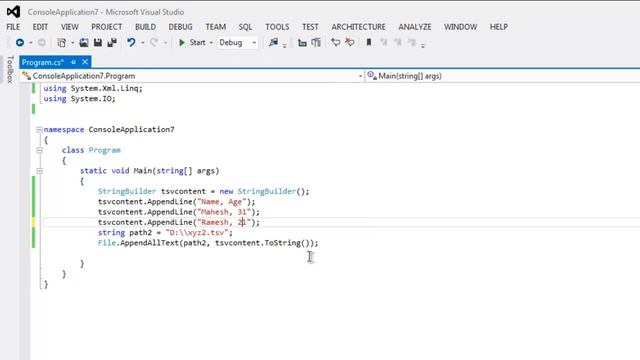Click the previous bookmark icon
Image resolution: width=640 pixels, height=360 pixels.
tap(384, 42)
